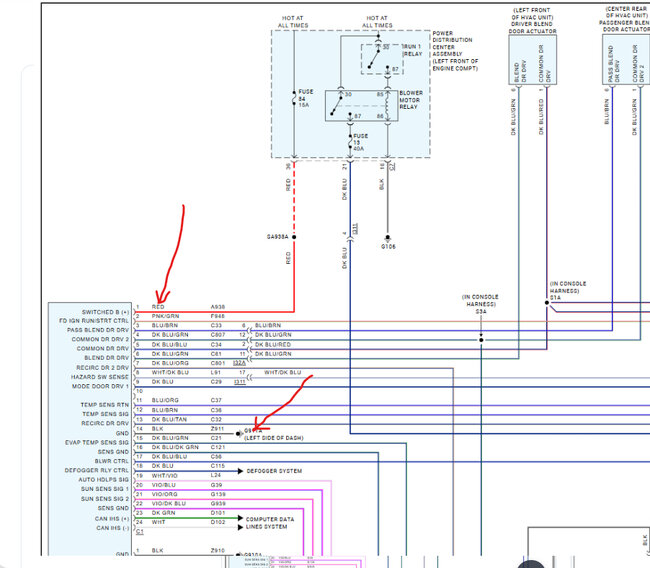Click circuit code C56
This screenshot has width=650, height=568.
(216, 456)
